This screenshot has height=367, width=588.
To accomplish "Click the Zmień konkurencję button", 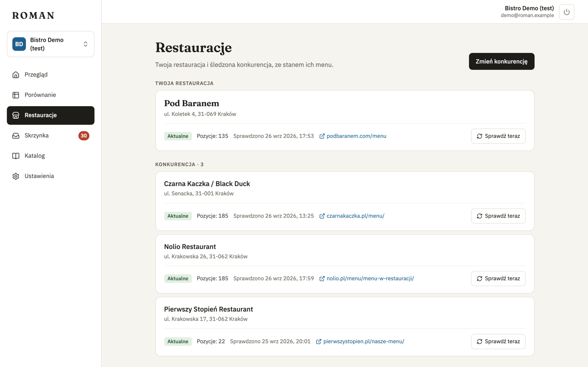I will (x=502, y=61).
